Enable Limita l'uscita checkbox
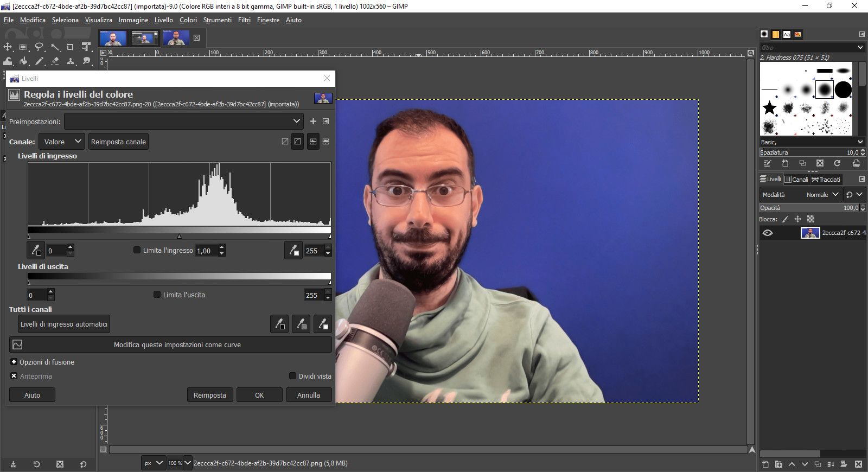868x472 pixels. pyautogui.click(x=157, y=295)
